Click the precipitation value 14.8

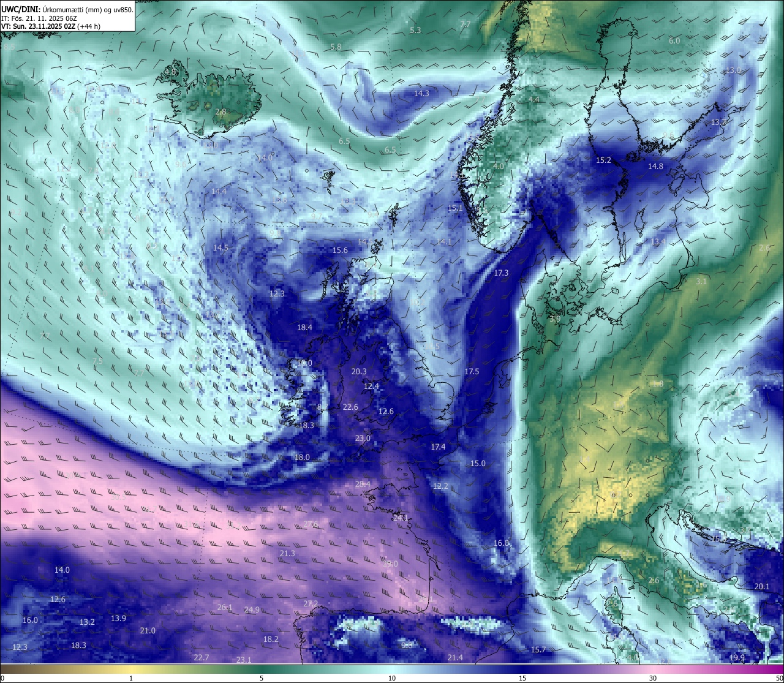pos(655,166)
